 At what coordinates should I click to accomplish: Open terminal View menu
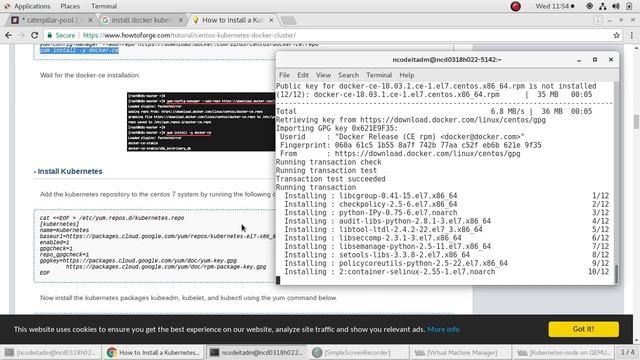[x=323, y=75]
